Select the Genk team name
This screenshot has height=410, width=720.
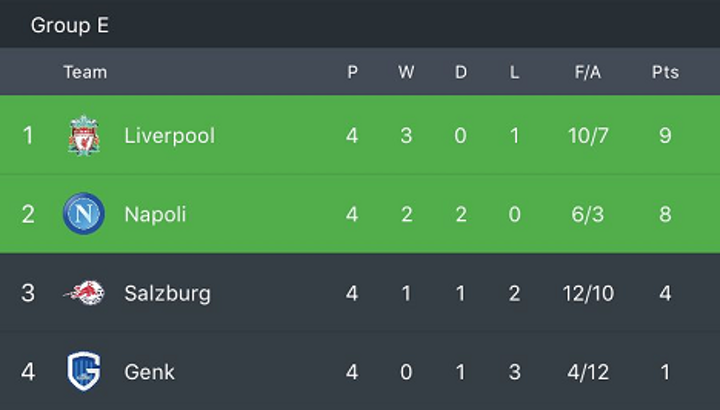(x=149, y=372)
